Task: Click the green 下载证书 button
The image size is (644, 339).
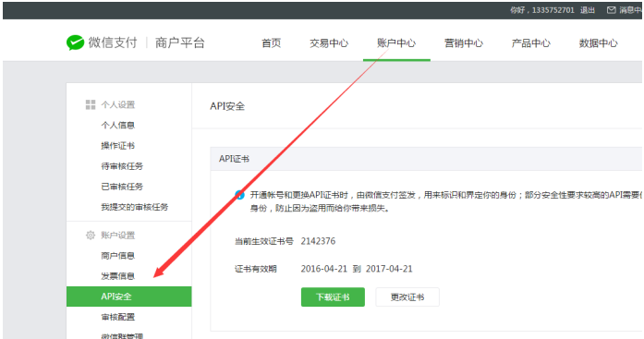Action: (333, 297)
